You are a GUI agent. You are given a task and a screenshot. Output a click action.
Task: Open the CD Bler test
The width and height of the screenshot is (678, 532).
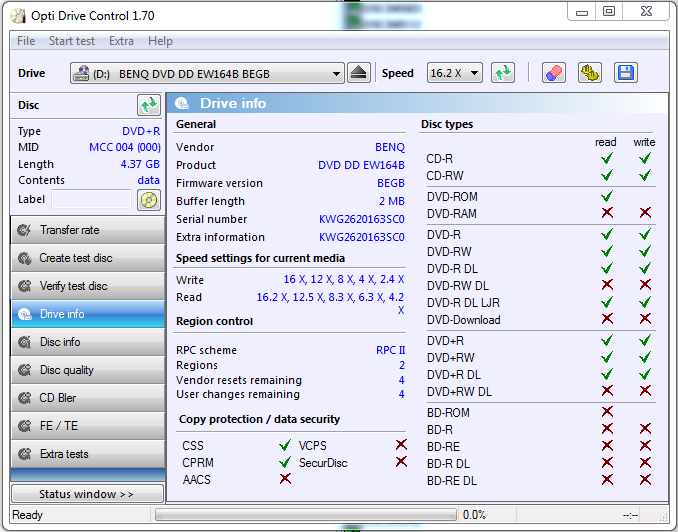pyautogui.click(x=88, y=398)
